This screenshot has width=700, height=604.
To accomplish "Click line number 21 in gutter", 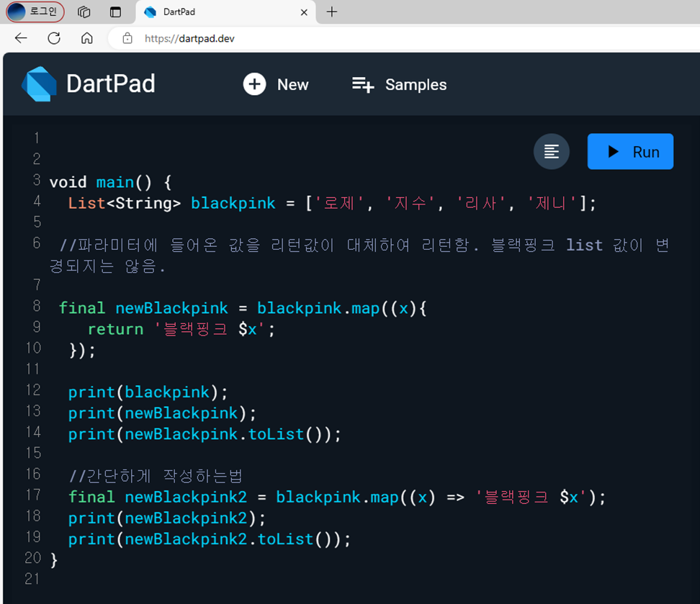I will pyautogui.click(x=32, y=579).
